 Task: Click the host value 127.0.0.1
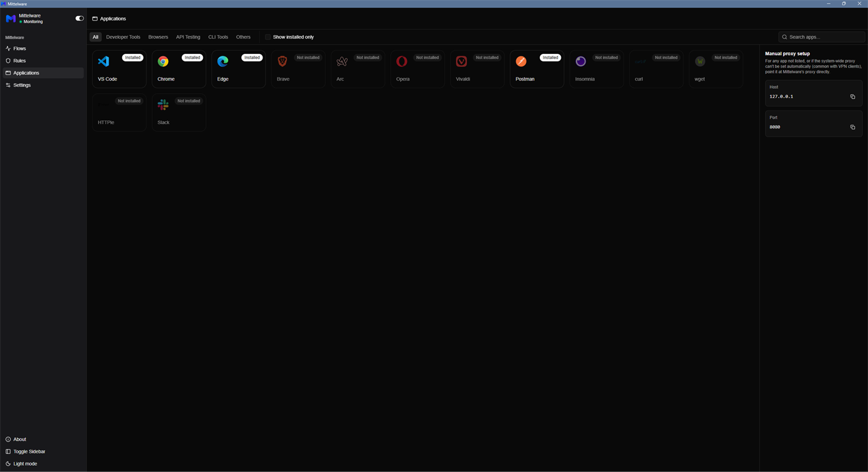coord(781,97)
